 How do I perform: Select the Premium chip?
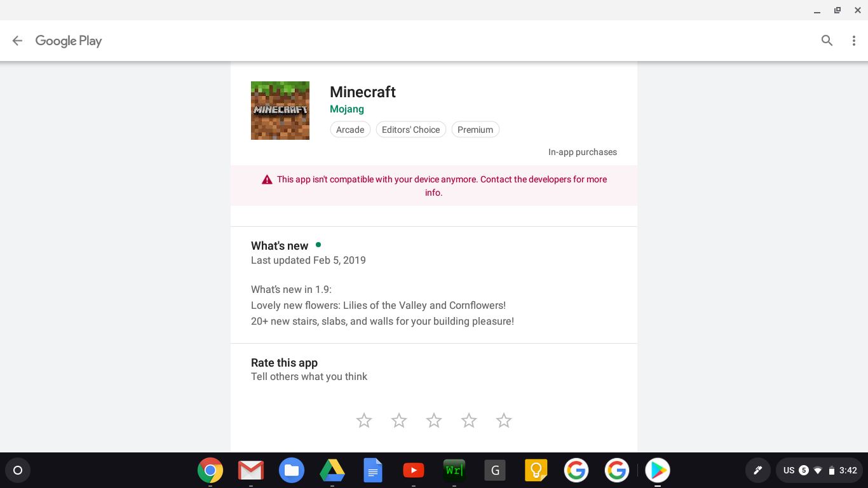tap(475, 130)
